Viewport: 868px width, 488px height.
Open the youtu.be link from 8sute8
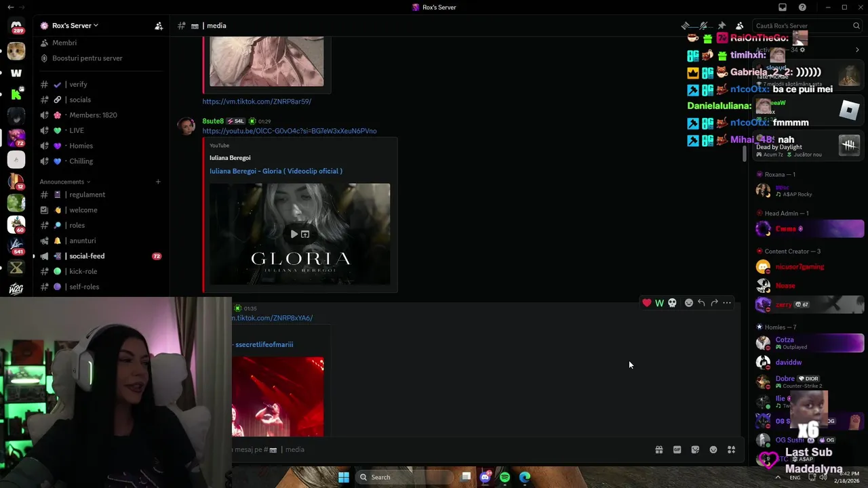(x=290, y=131)
